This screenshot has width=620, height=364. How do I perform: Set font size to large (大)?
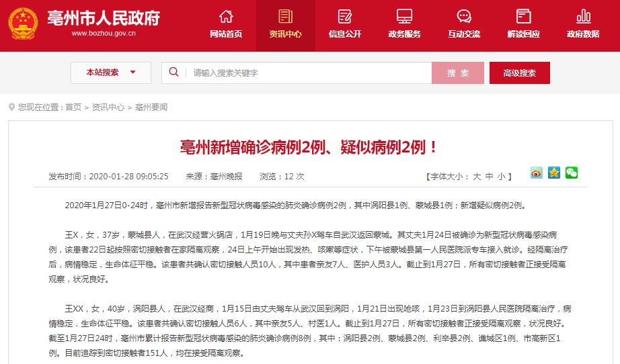pyautogui.click(x=477, y=177)
